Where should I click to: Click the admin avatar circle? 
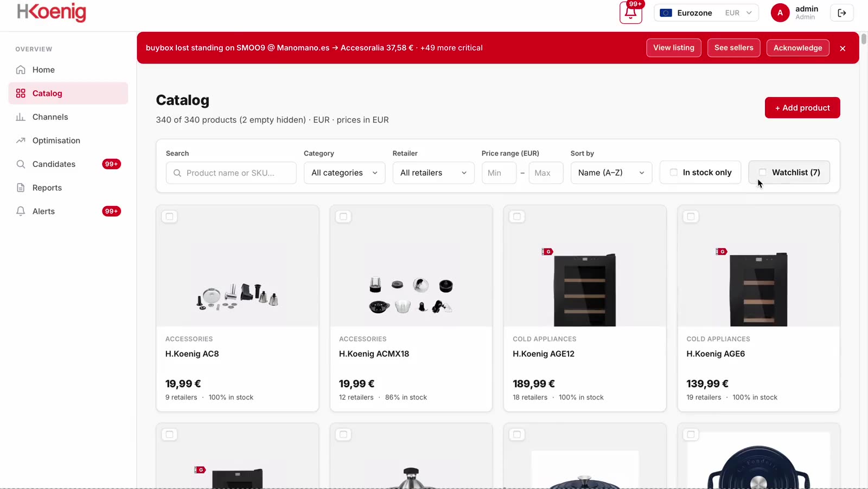[x=780, y=13]
